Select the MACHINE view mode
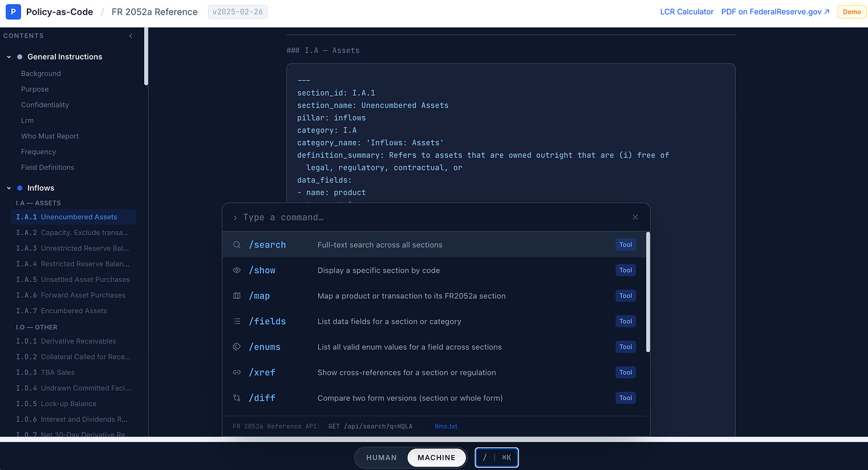 436,457
